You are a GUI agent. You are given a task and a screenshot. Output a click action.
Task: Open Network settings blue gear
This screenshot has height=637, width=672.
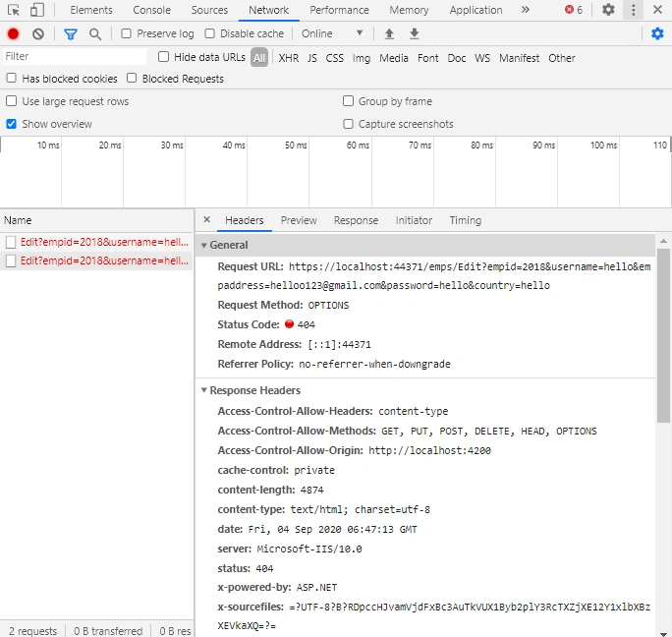point(657,33)
